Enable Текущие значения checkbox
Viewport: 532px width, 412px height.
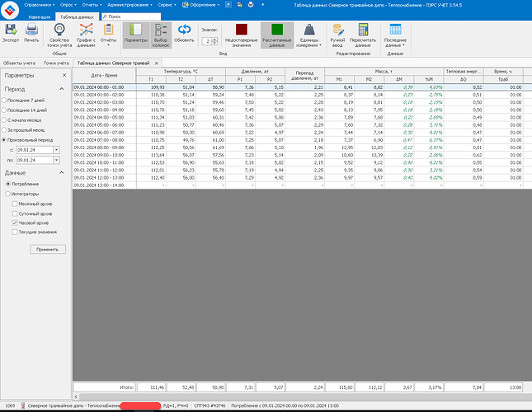pos(15,232)
